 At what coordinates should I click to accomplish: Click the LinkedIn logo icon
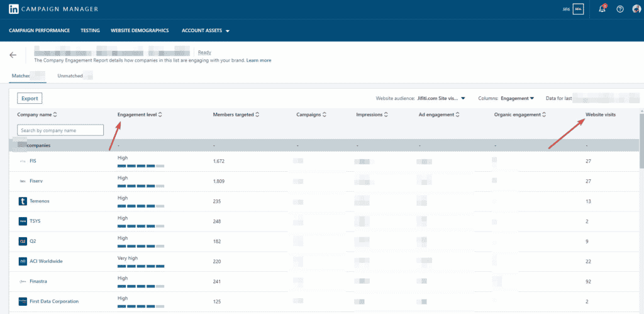click(14, 9)
